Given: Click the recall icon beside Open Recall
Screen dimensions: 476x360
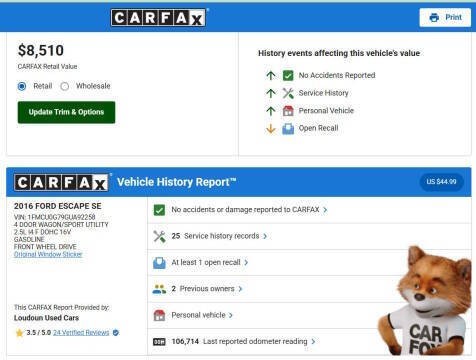Looking at the screenshot, I should pos(288,129).
